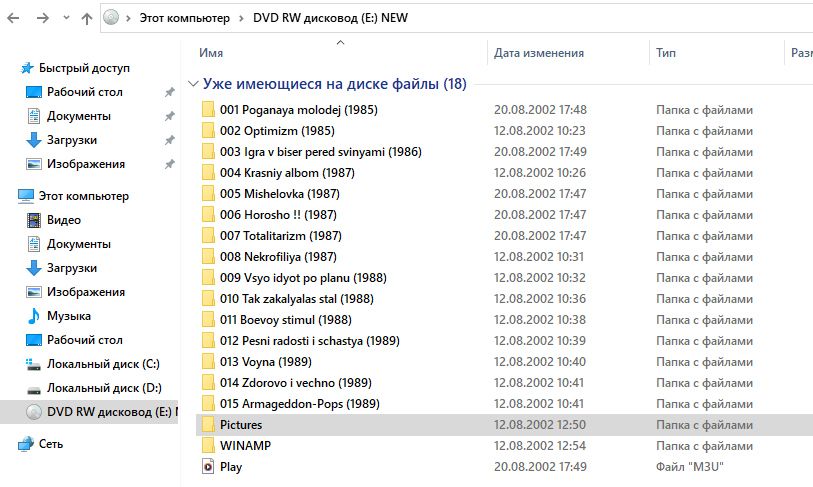Click 'Загрузки' under 'Этот компьютер' node
This screenshot has width=813, height=487.
pyautogui.click(x=72, y=268)
